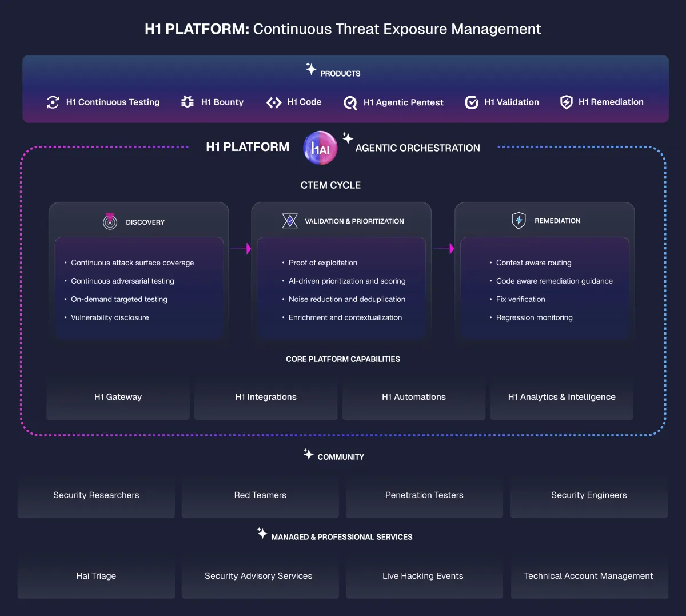Click 'AI-driven prioritization and scoring' bullet
This screenshot has width=686, height=616.
[347, 281]
